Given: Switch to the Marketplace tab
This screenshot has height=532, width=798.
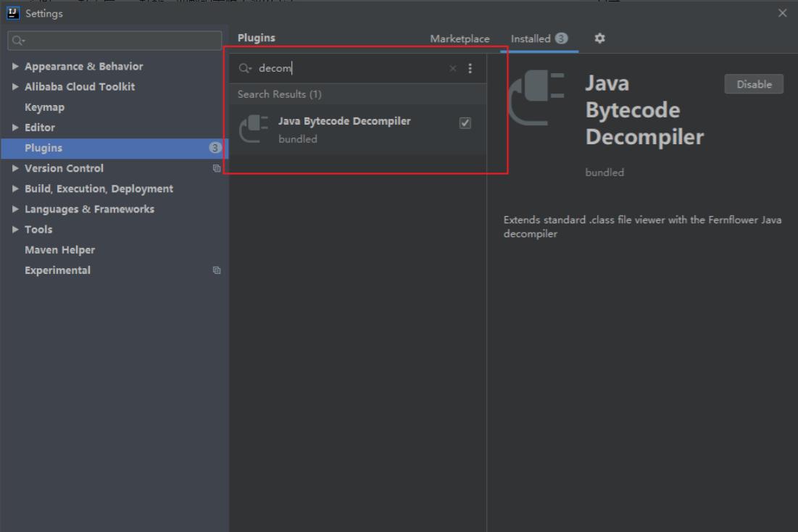Looking at the screenshot, I should (460, 39).
